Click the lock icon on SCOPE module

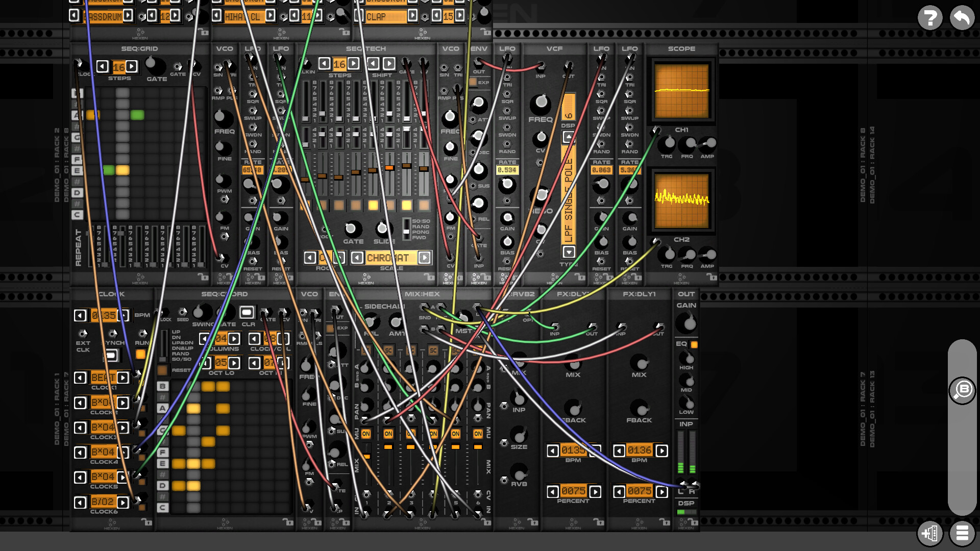click(x=712, y=277)
